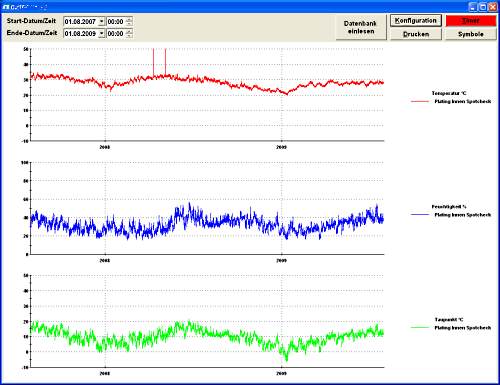Click the end date 01.08.2009 field
This screenshot has width=500, height=385.
click(81, 34)
